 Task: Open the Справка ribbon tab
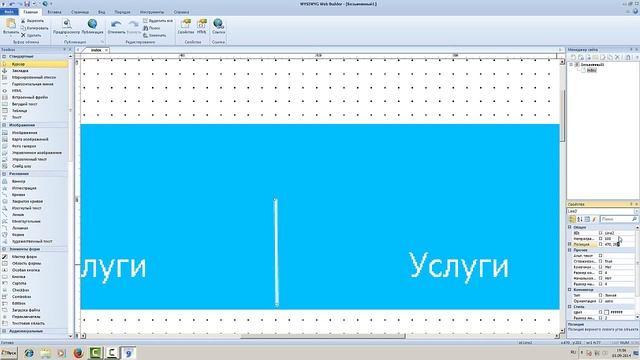coord(181,12)
